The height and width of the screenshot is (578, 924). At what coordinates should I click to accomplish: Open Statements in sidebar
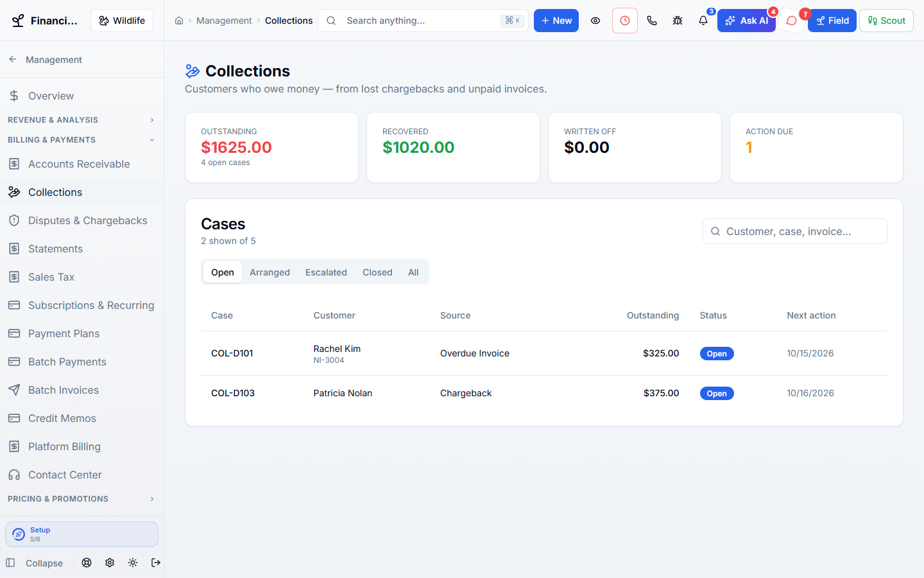tap(82, 249)
